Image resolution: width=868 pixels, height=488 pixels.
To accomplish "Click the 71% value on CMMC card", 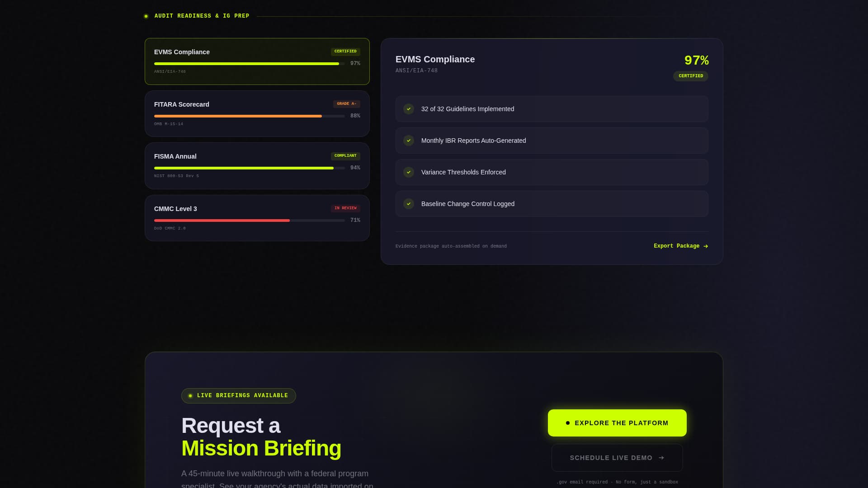I will pyautogui.click(x=355, y=221).
